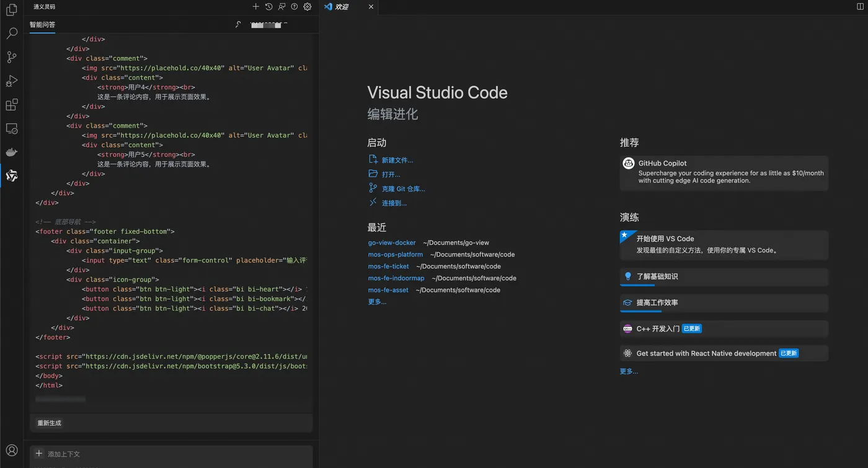Click the lightbulb icon for 了解基础知识
This screenshot has height=468, width=868.
tap(628, 276)
